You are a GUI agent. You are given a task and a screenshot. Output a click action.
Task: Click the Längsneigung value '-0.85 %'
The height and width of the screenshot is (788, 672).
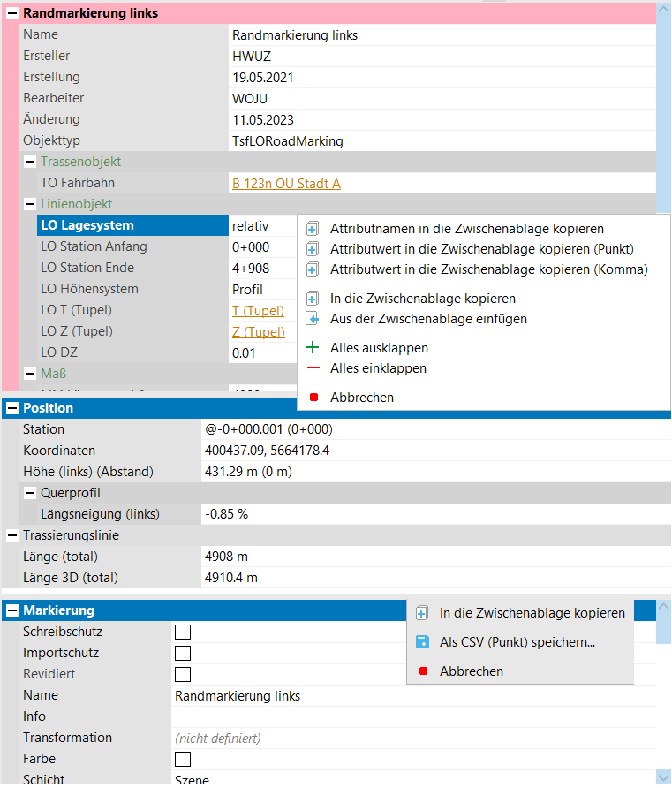pos(226,514)
